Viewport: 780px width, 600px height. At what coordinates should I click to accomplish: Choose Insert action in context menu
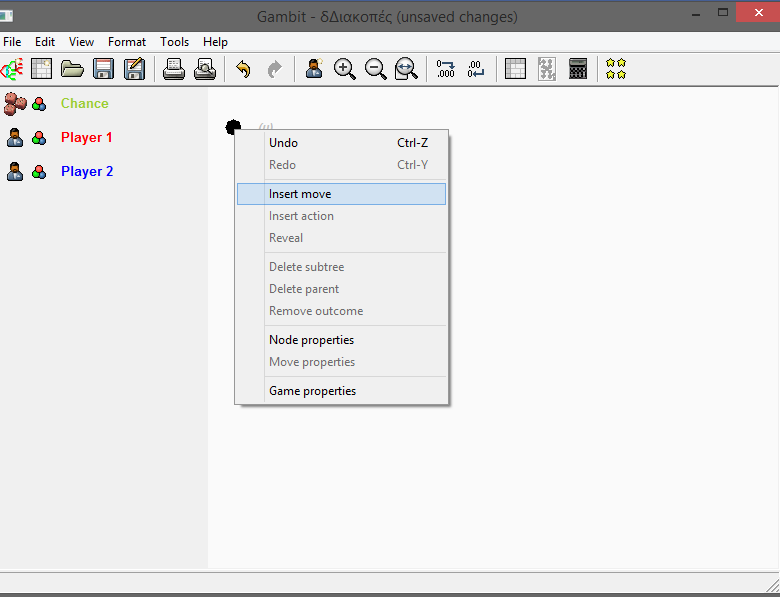coord(341,216)
